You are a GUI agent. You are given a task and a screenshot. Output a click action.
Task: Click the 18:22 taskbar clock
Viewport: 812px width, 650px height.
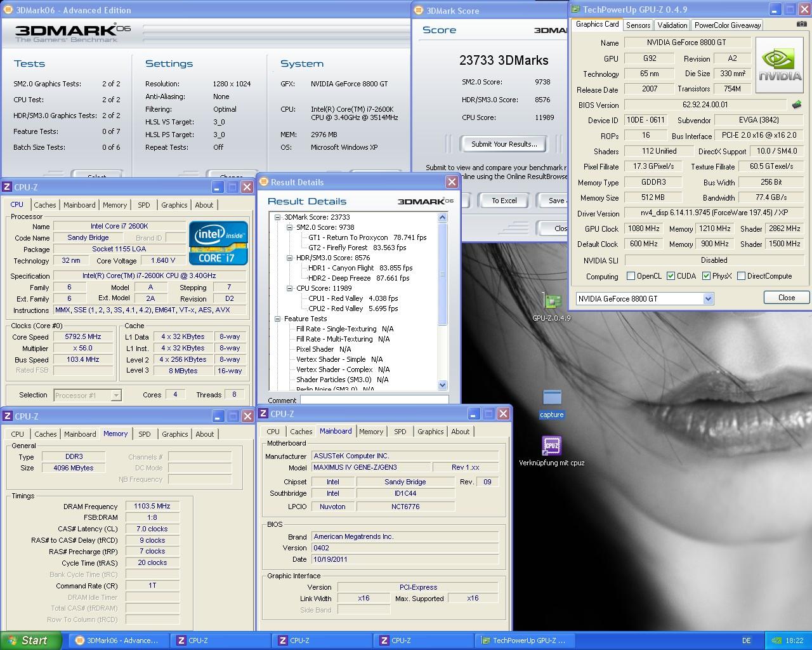coord(794,640)
